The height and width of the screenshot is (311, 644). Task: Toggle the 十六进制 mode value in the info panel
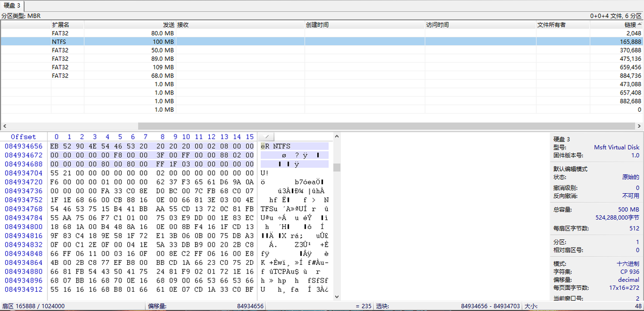[628, 264]
